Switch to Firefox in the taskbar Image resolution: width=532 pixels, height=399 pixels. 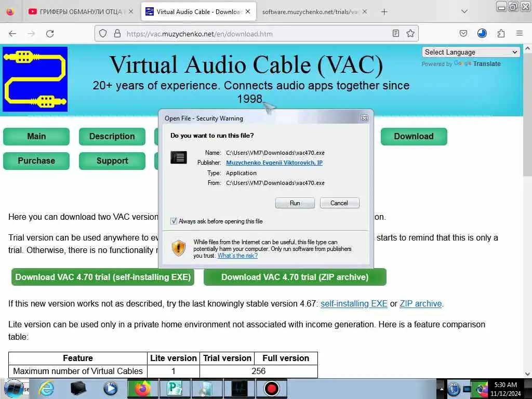[x=143, y=389]
